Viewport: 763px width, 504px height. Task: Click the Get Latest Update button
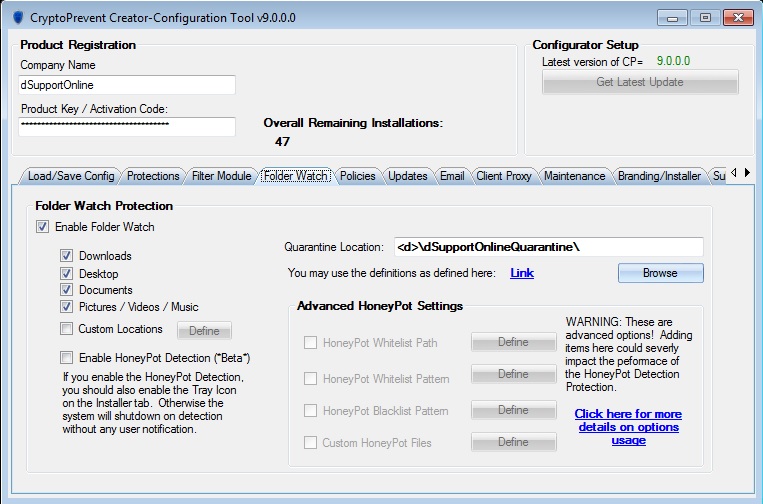(x=640, y=82)
